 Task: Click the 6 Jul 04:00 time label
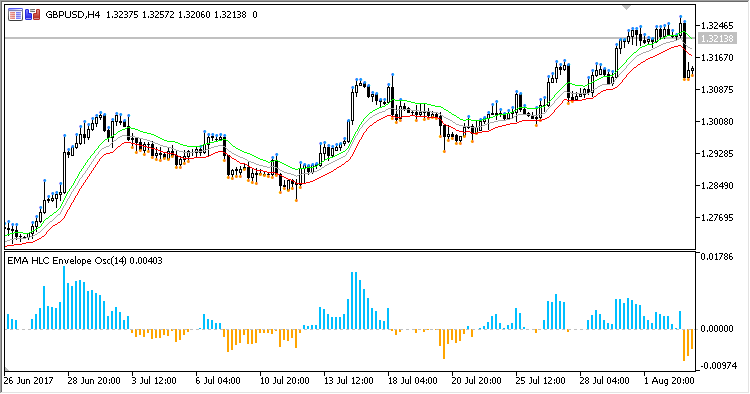(x=218, y=381)
